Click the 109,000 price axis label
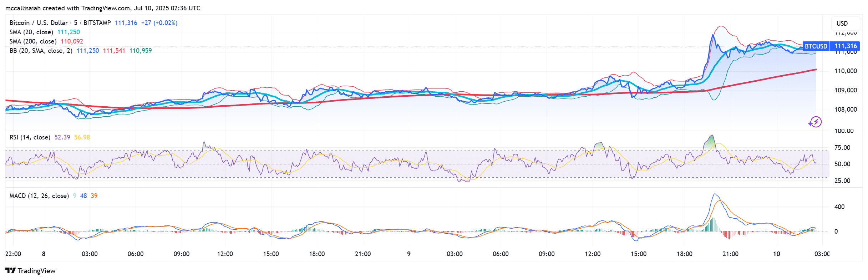The image size is (868, 280). (846, 90)
